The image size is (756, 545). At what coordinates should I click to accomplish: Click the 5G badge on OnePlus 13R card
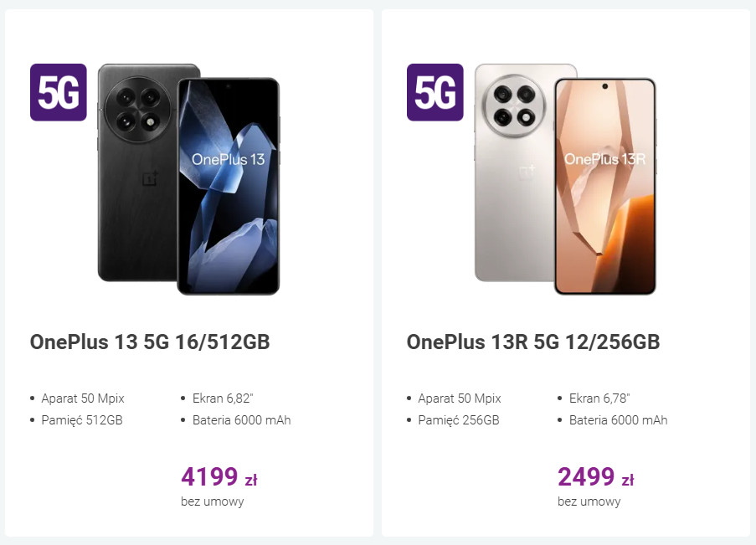tap(435, 92)
